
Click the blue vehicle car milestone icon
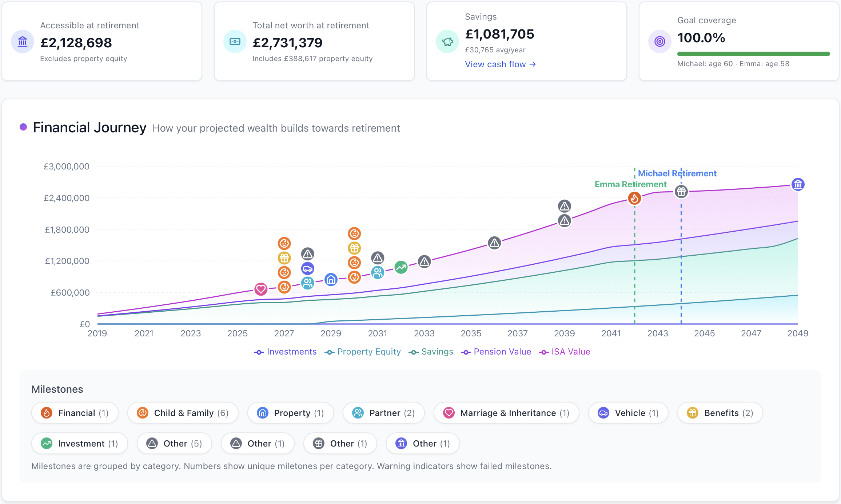308,269
